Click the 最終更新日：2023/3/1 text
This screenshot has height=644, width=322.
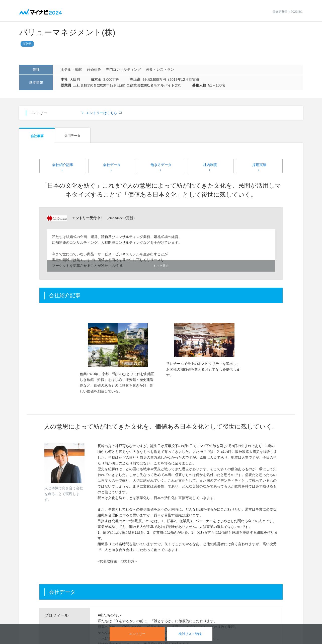click(288, 12)
